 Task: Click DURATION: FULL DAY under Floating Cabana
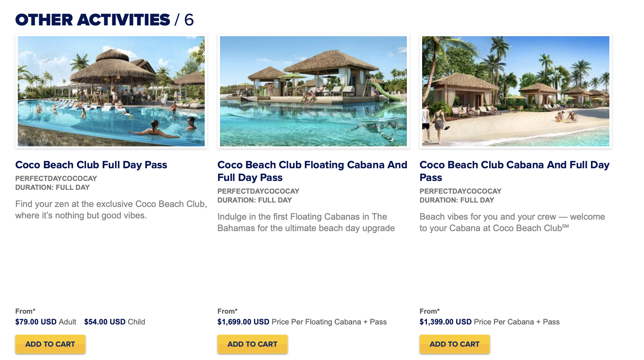[x=255, y=200]
